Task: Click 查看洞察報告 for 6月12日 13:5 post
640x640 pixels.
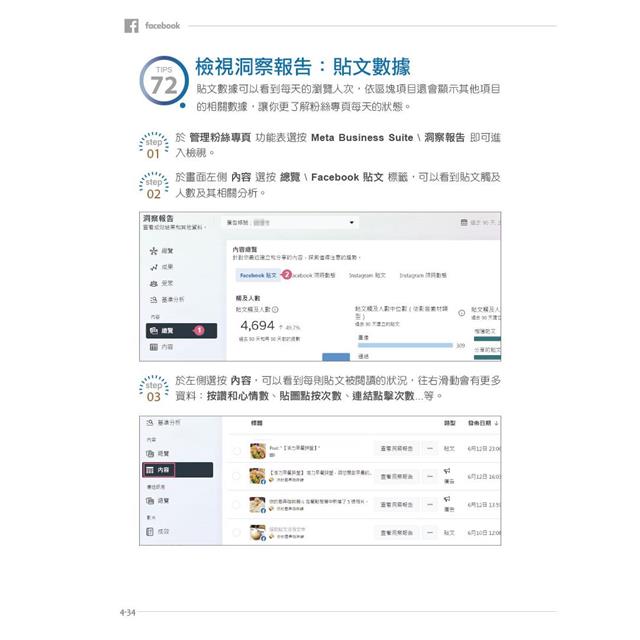Action: click(x=396, y=505)
